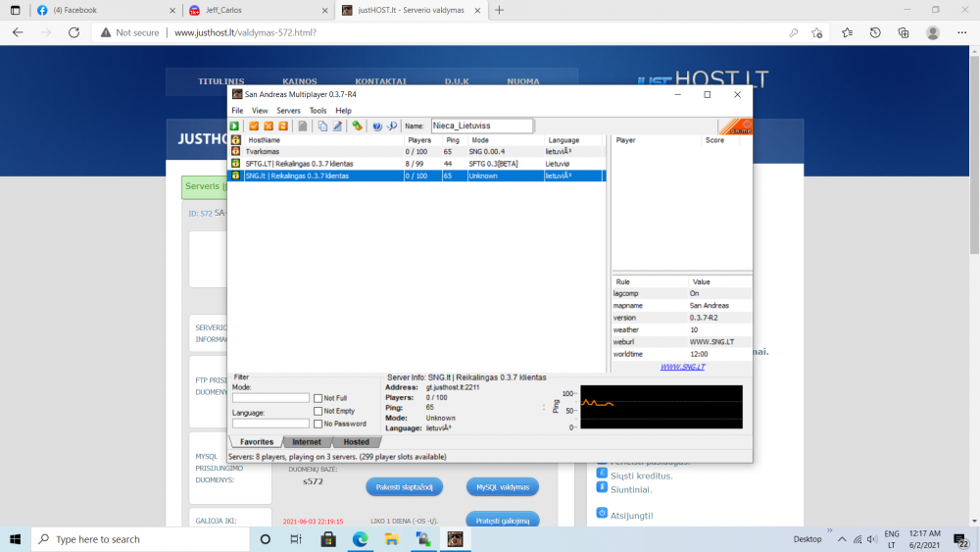Open Windows Start menu
This screenshot has width=980, height=552.
15,539
